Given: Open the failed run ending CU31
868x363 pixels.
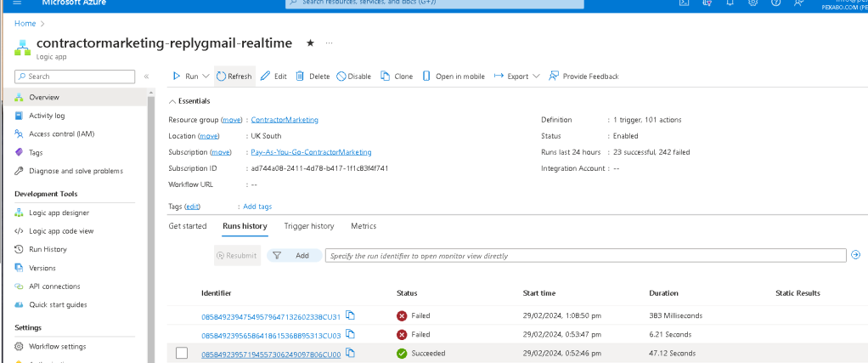Looking at the screenshot, I should (271, 316).
